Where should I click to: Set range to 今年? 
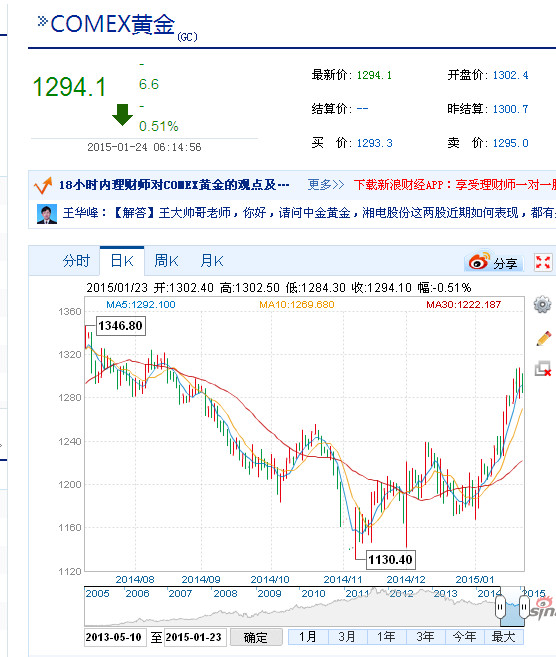click(464, 637)
